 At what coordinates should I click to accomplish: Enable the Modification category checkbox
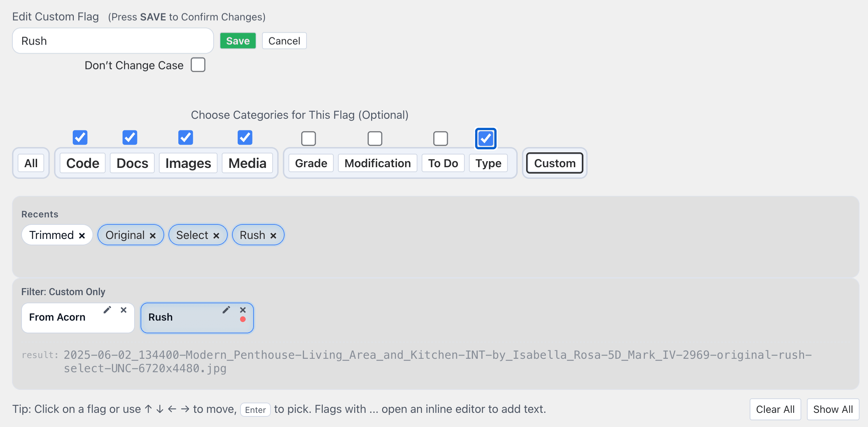(375, 138)
